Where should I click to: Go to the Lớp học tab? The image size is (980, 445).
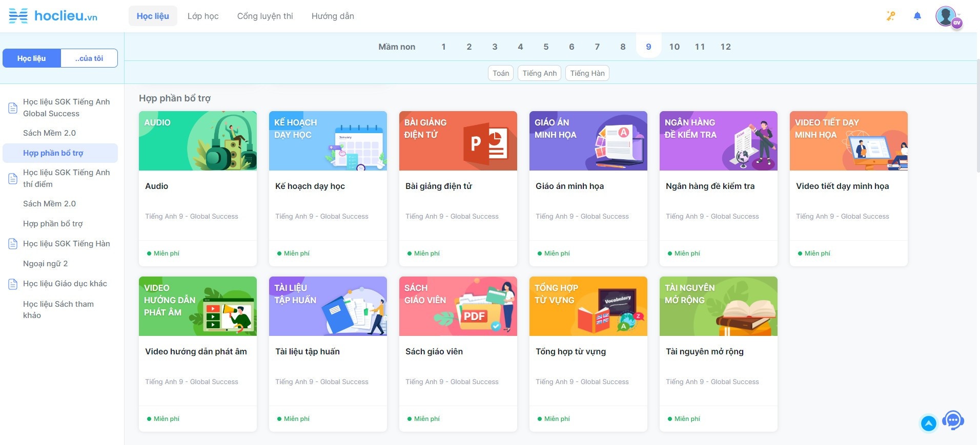(x=203, y=16)
